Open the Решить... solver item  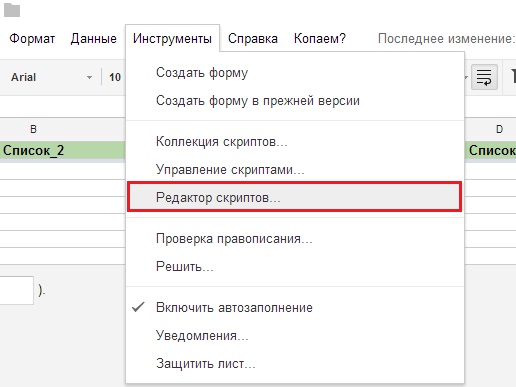[295, 267]
